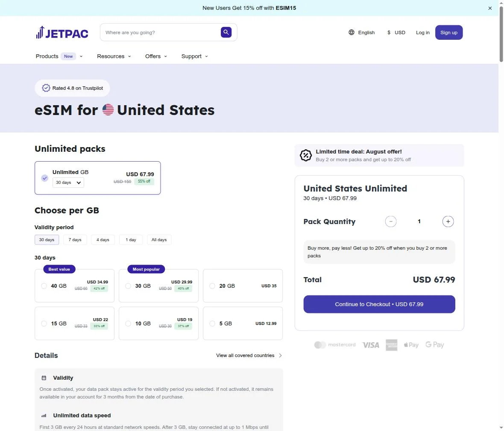Image resolution: width=504 pixels, height=431 pixels.
Task: Click the Best value label
Action: (x=59, y=269)
